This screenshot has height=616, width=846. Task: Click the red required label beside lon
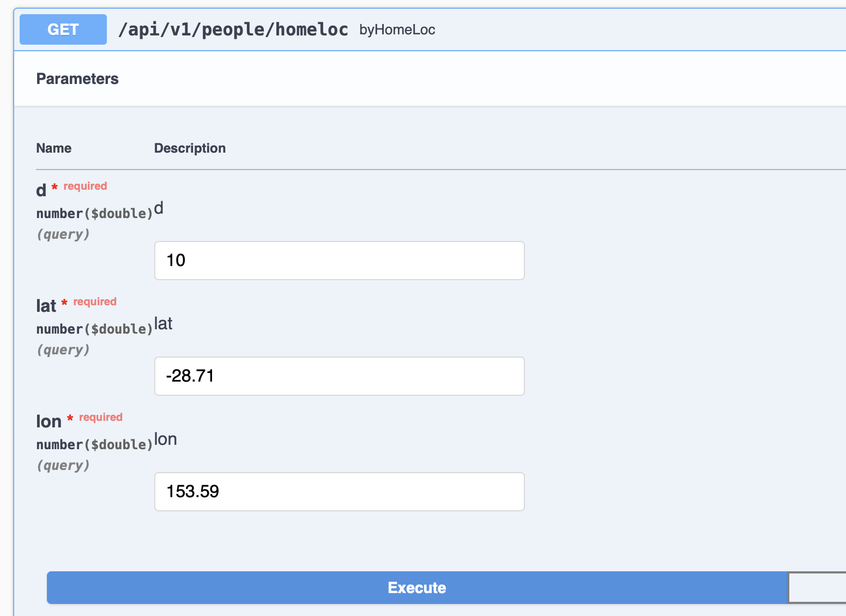(101, 418)
